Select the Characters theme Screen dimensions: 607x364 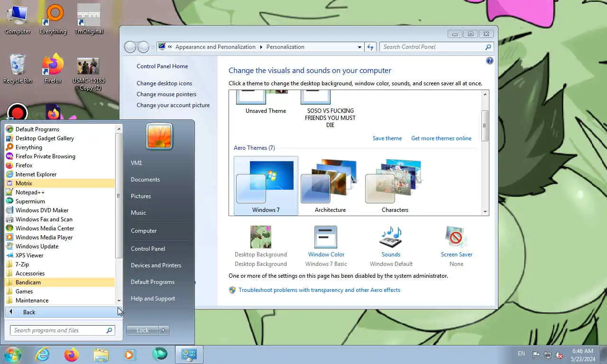[395, 186]
